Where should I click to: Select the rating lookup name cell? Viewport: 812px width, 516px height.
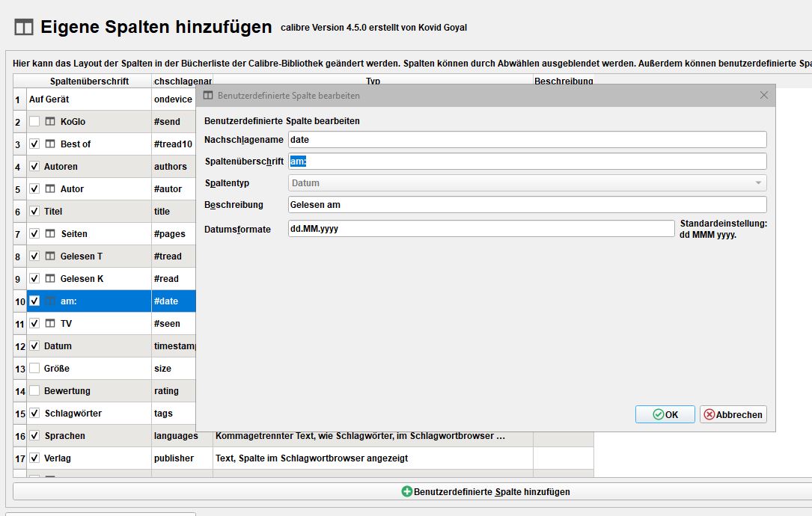(174, 391)
